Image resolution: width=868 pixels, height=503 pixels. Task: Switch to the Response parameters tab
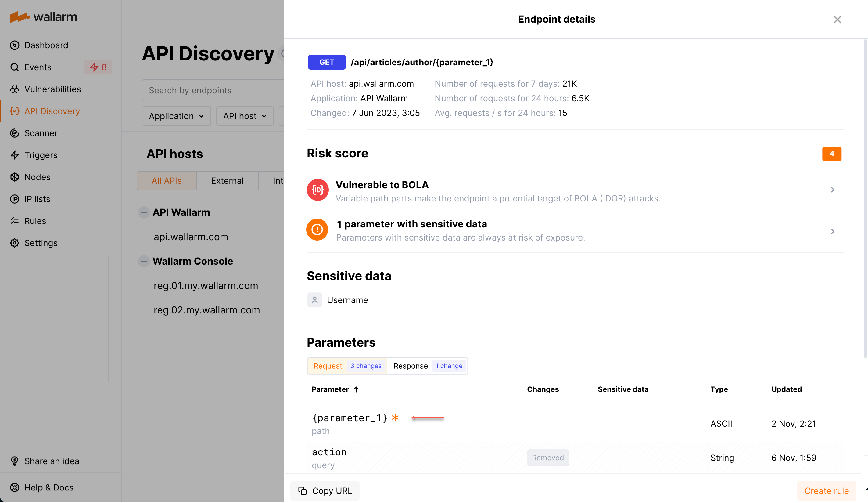click(428, 366)
